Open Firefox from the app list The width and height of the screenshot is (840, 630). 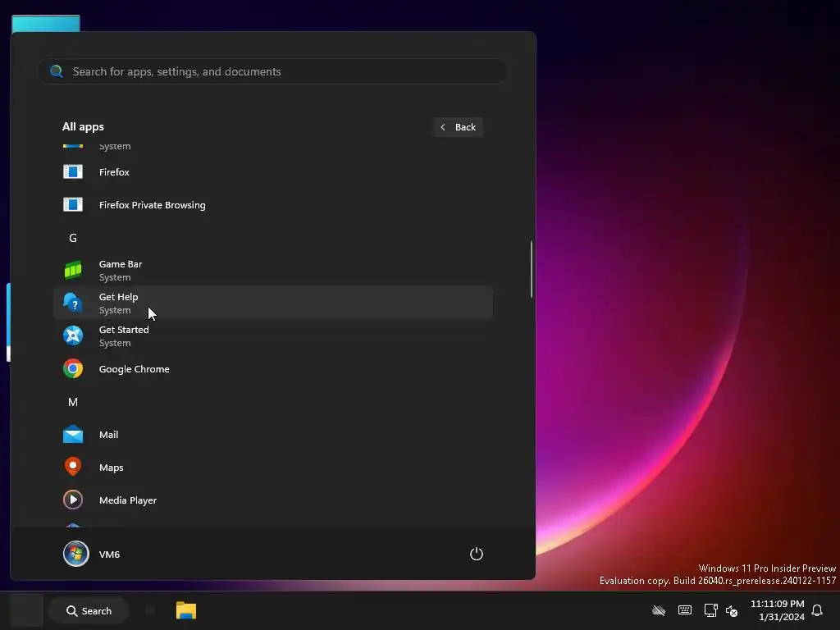(272, 172)
